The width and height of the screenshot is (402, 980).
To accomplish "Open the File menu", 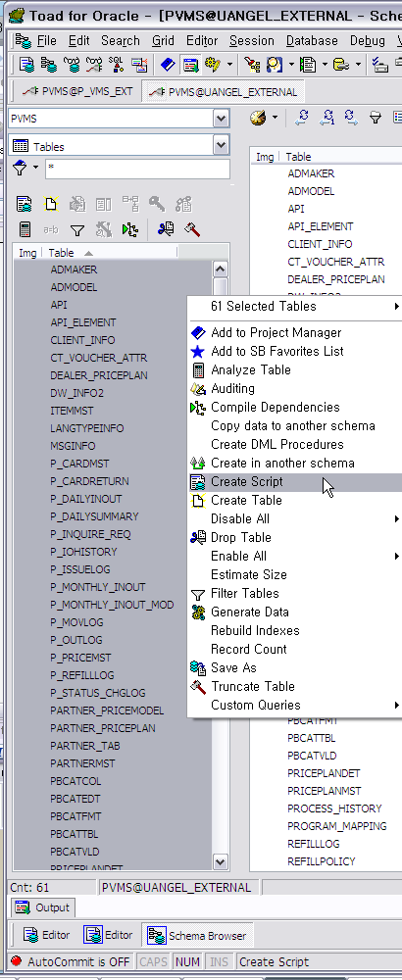I will coord(46,40).
